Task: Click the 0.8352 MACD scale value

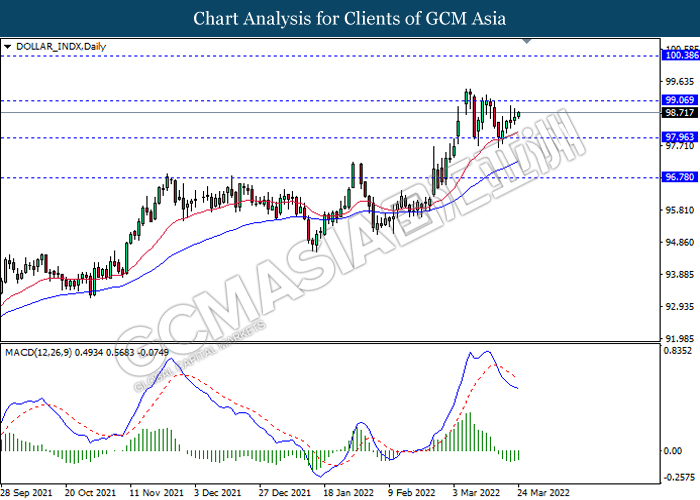Action: click(x=678, y=351)
